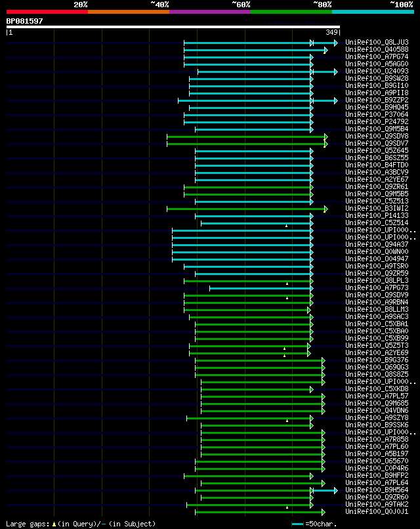
Task: Click the UniRef100_B9ZZP2 label
Action: [377, 100]
